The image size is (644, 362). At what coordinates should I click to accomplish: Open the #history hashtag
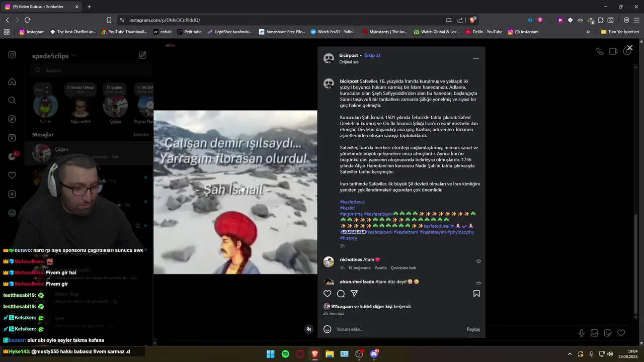348,238
